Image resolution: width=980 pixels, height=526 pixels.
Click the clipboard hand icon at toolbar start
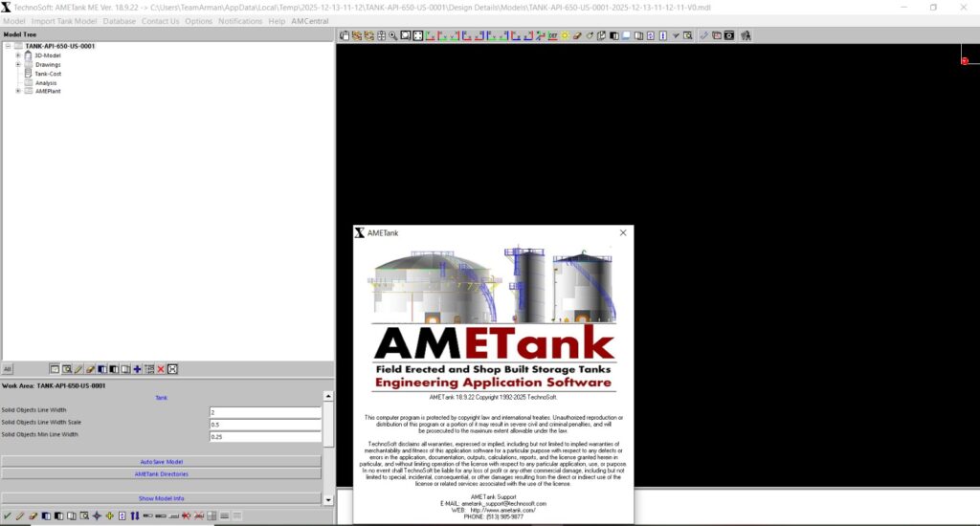pyautogui.click(x=345, y=35)
